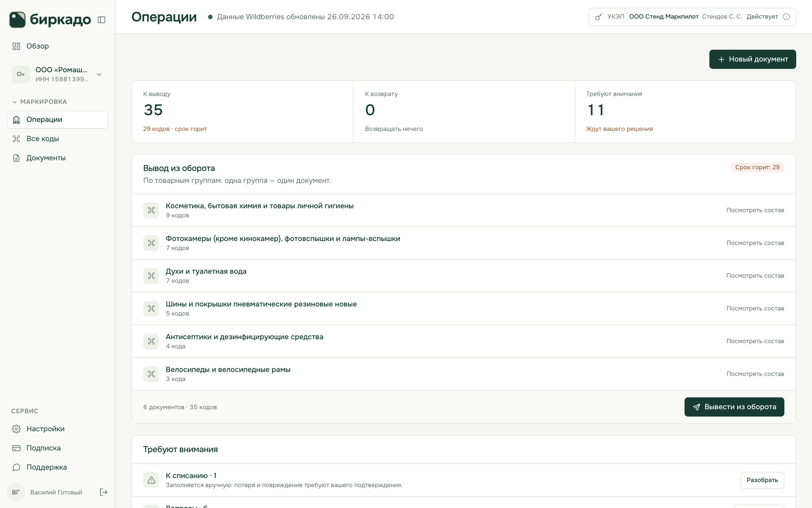Click Посмотреть состав for Косметика group
812x508 pixels.
click(755, 210)
